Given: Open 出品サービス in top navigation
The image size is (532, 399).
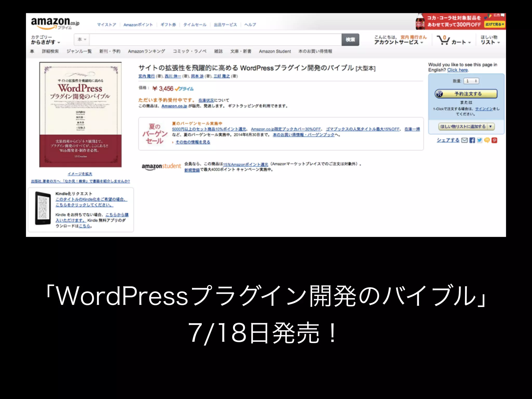Looking at the screenshot, I should (x=225, y=25).
